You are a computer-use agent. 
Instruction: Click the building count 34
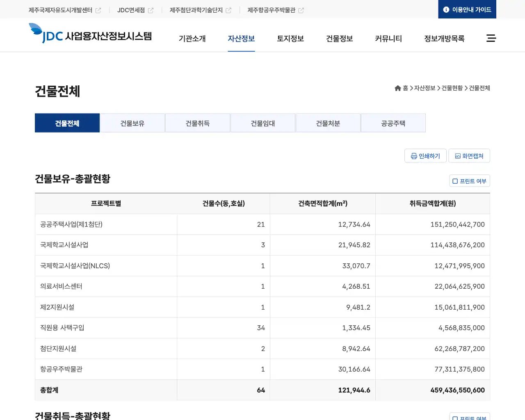pos(261,328)
